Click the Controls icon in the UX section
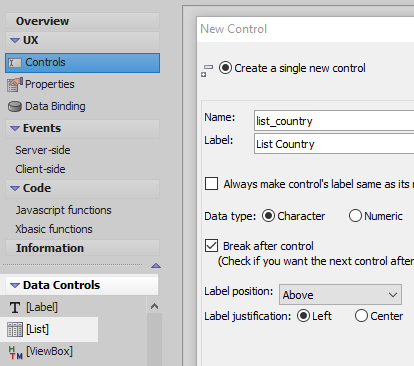 click(x=15, y=63)
